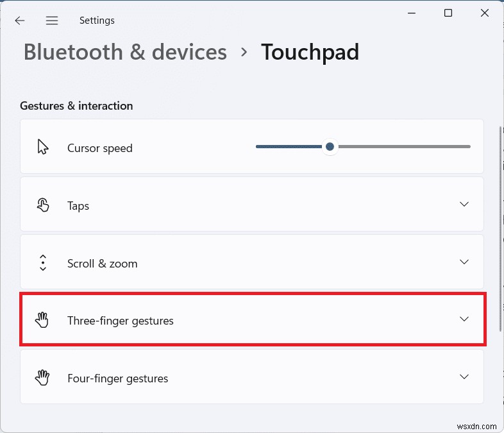504x433 pixels.
Task: Open the hamburger navigation menu
Action: (x=52, y=21)
